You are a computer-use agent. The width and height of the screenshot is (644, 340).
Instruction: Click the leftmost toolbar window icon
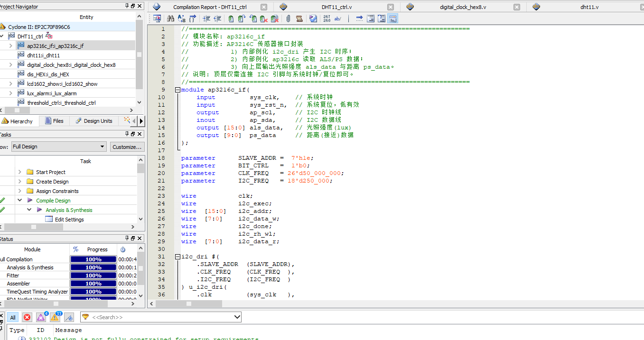(157, 18)
